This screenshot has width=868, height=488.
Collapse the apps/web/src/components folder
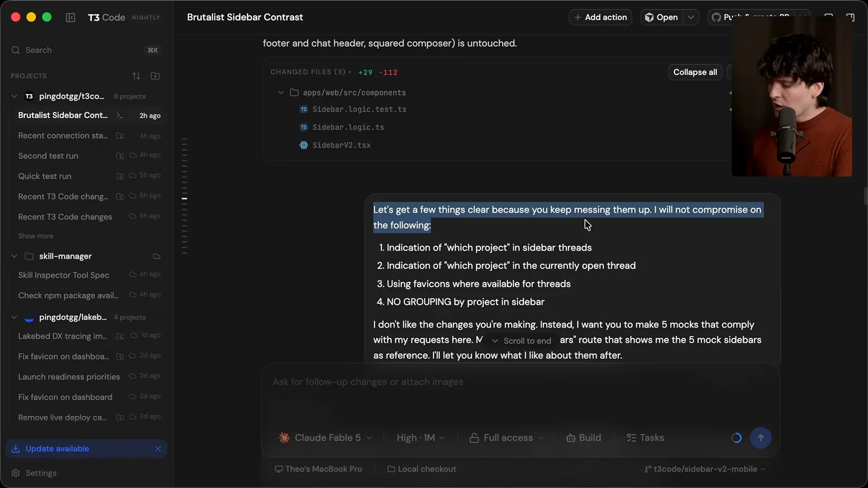[280, 93]
